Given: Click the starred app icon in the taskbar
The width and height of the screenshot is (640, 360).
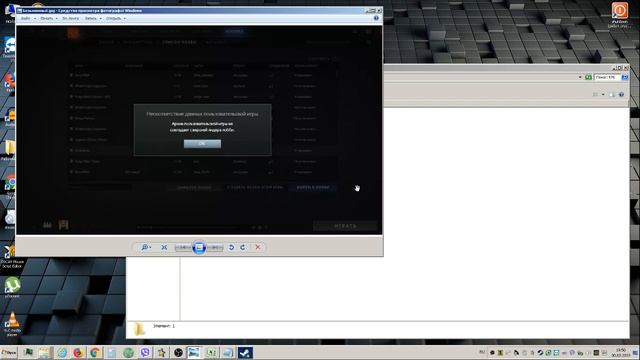Looking at the screenshot, I should click(162, 352).
